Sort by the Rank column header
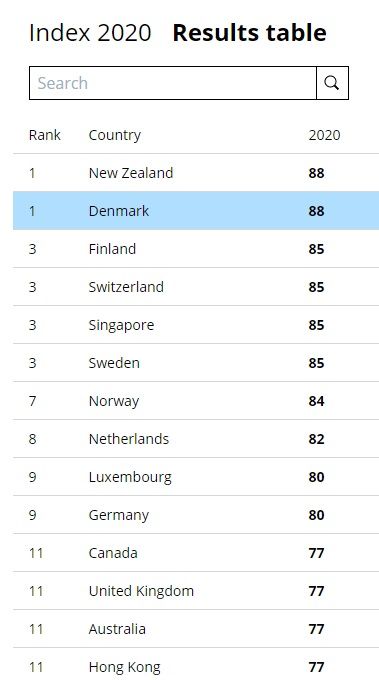 coord(45,135)
